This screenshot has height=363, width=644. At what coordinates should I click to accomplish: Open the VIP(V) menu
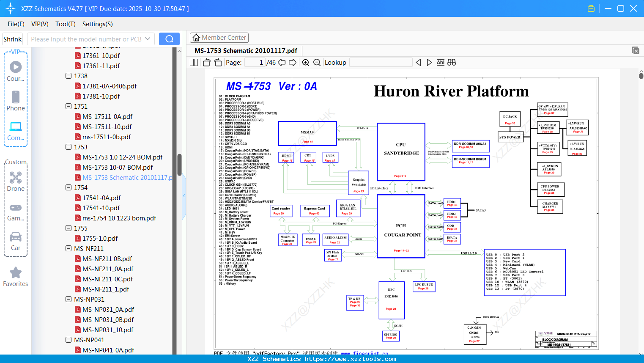(x=40, y=24)
